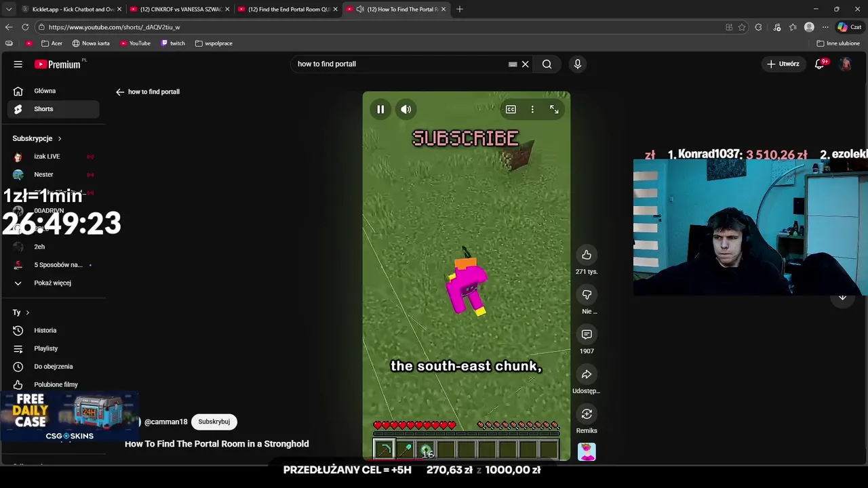Image resolution: width=868 pixels, height=488 pixels.
Task: Open a new browser tab
Action: [460, 9]
